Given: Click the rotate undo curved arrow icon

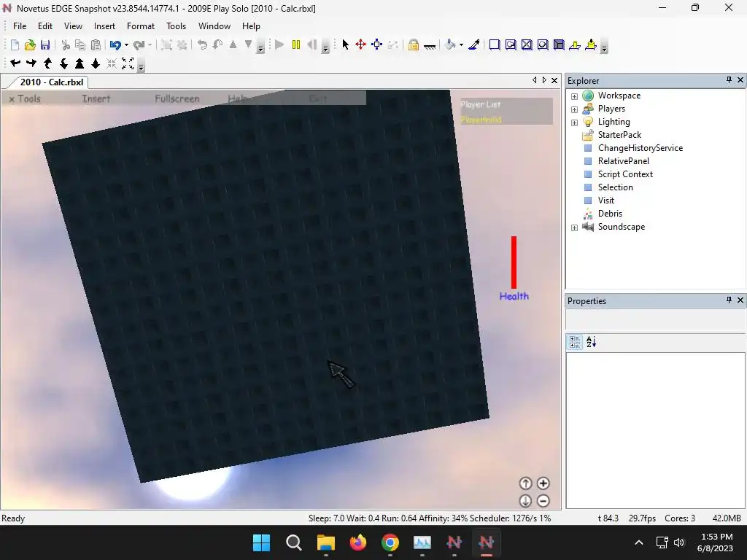Looking at the screenshot, I should coord(202,44).
